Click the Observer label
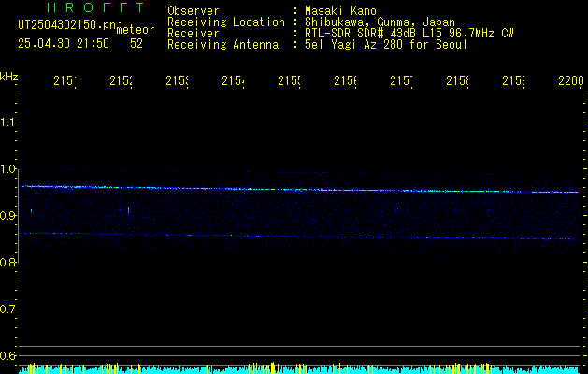 coord(194,10)
